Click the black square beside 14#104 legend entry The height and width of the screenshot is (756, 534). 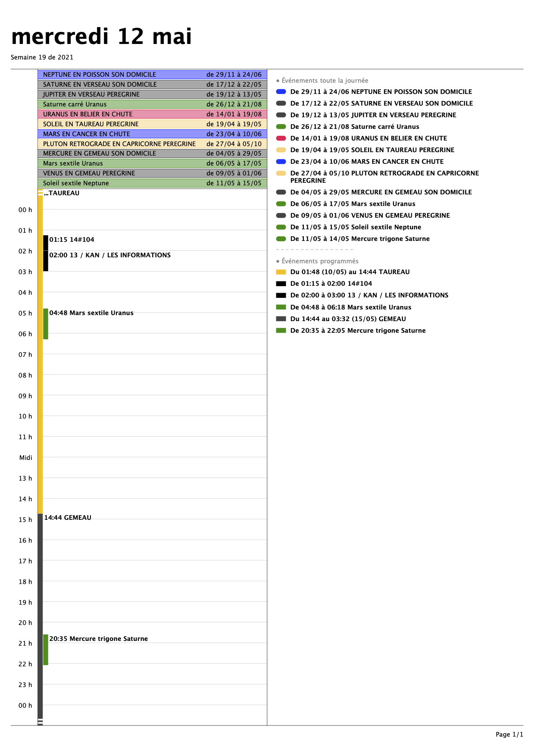[281, 284]
